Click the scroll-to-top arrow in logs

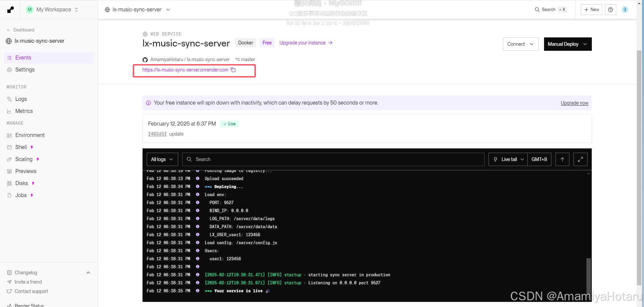coord(562,159)
